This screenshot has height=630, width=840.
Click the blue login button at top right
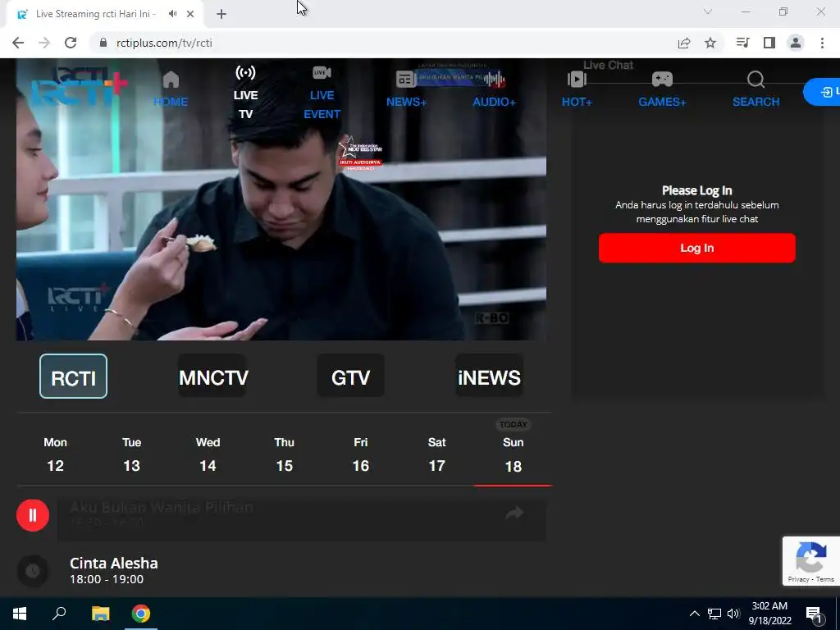[x=822, y=92]
